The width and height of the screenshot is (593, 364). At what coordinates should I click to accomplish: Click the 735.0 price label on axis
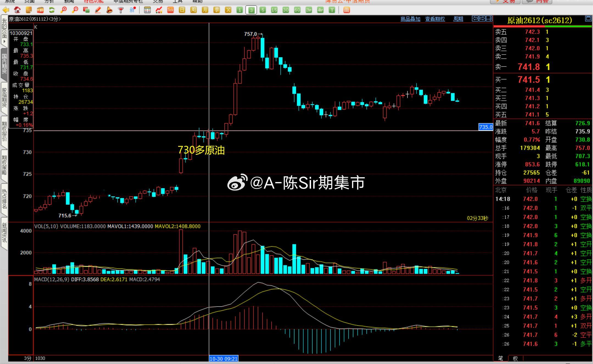(x=486, y=127)
